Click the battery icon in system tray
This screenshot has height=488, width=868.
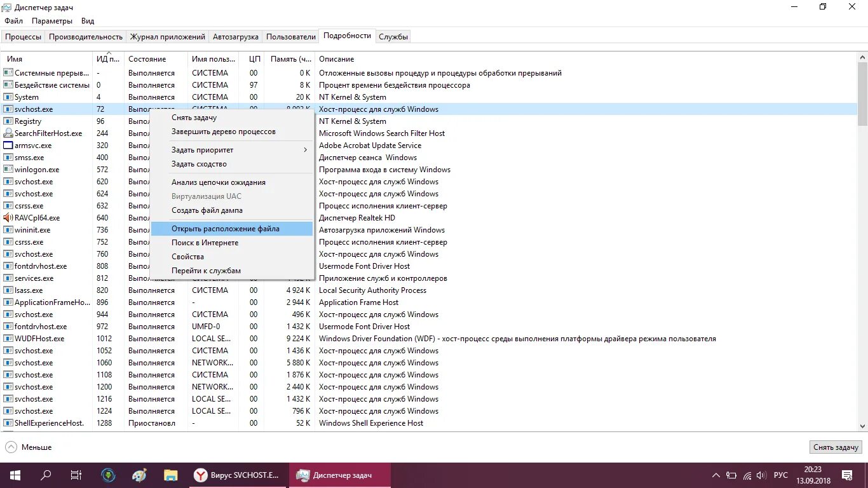tap(731, 475)
